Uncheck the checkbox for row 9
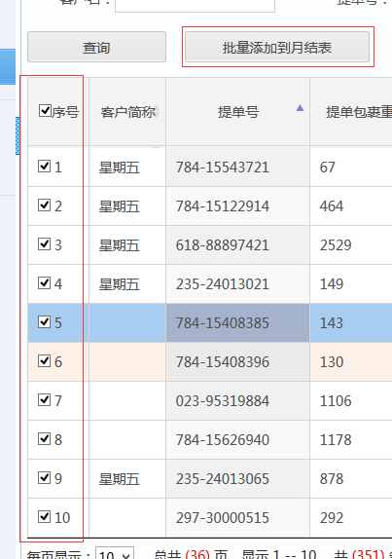 (x=44, y=477)
